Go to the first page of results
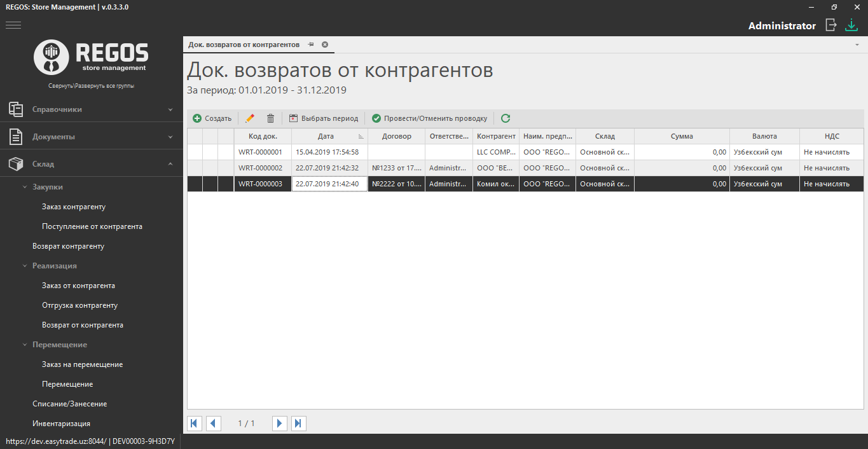The image size is (868, 449). 195,424
